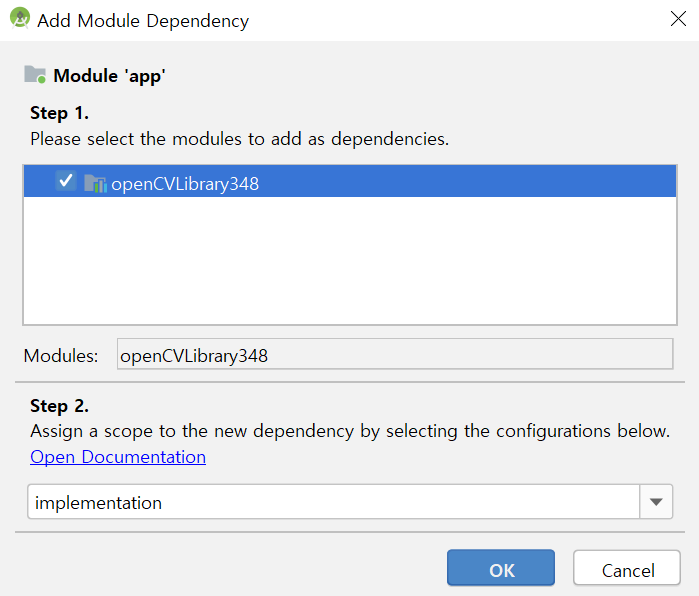The image size is (699, 596).
Task: Click the Step 2. heading
Action: (x=59, y=406)
